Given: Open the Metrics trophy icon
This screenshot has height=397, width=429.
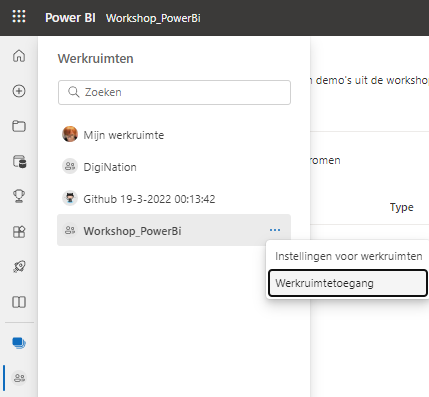Looking at the screenshot, I should [19, 196].
